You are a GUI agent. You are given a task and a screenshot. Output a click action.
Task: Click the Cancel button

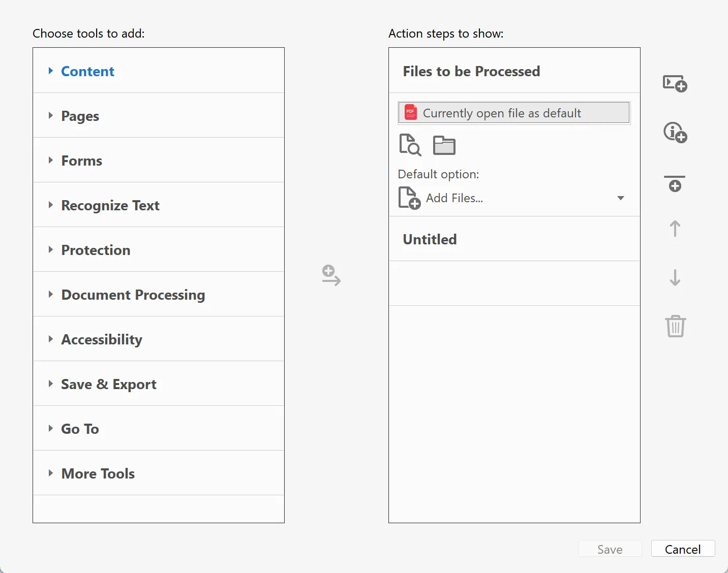[x=683, y=549]
